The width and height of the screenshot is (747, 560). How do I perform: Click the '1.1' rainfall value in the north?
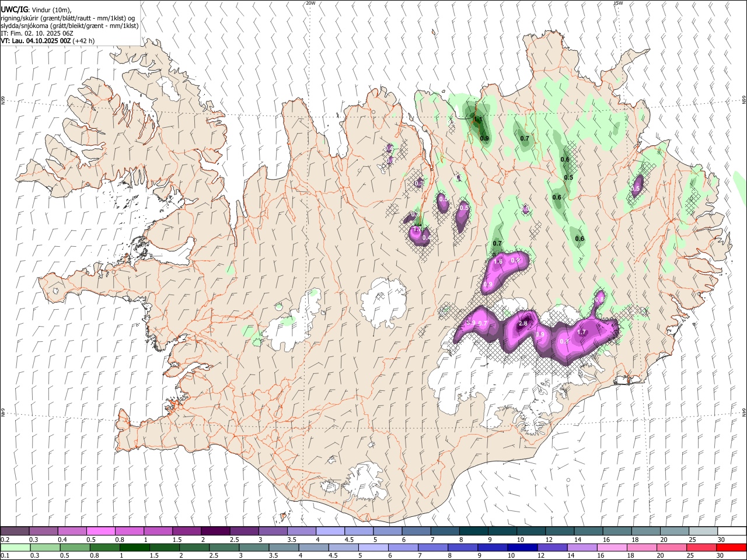478,119
